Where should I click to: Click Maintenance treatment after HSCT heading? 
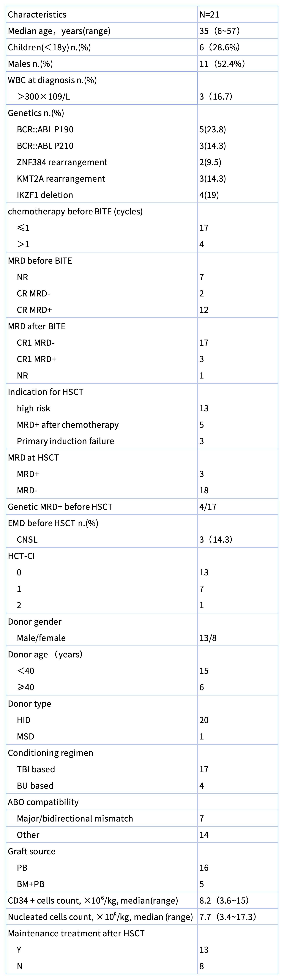point(76,933)
